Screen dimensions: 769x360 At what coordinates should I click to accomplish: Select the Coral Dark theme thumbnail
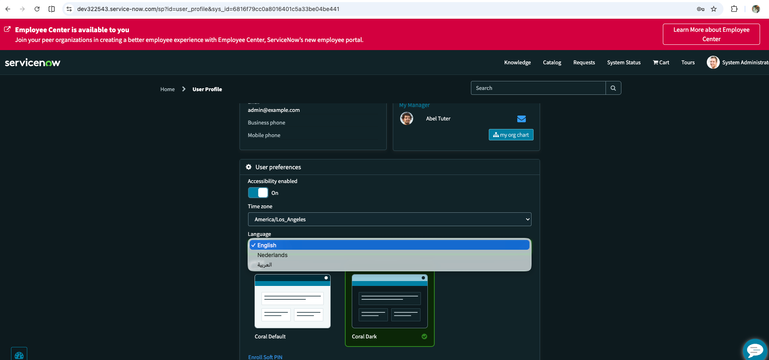(x=389, y=301)
